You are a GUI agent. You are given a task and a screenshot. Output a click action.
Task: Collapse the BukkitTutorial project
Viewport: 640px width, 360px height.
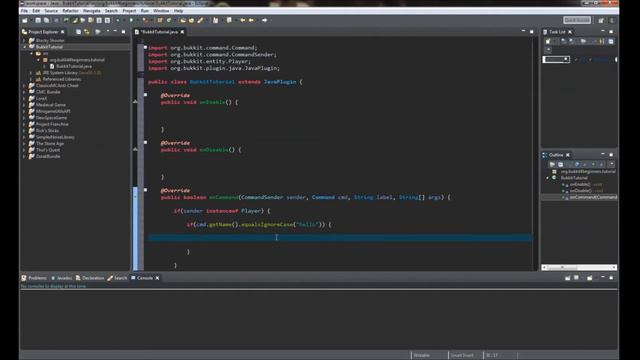pyautogui.click(x=24, y=47)
